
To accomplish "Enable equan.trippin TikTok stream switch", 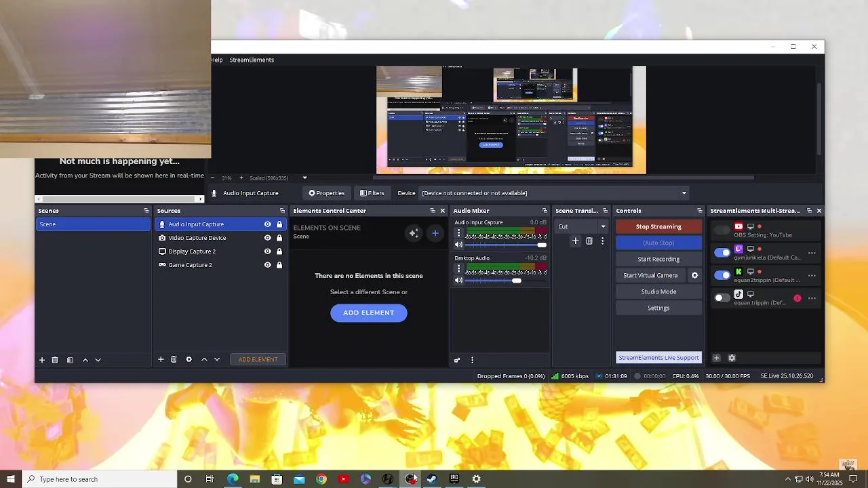I will click(722, 298).
